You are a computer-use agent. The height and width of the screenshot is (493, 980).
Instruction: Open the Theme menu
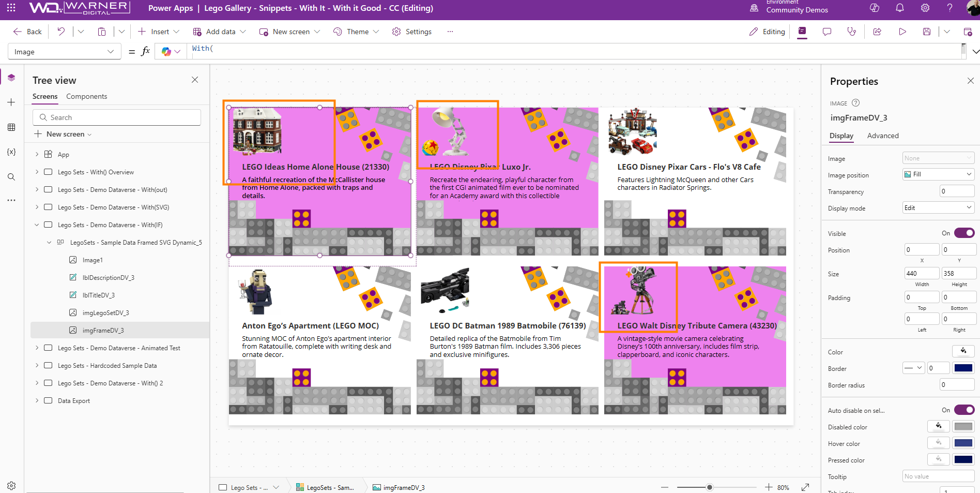click(357, 32)
